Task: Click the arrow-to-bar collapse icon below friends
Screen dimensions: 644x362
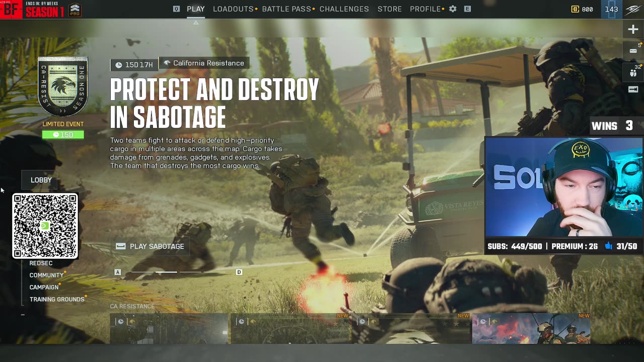Action: (x=633, y=89)
